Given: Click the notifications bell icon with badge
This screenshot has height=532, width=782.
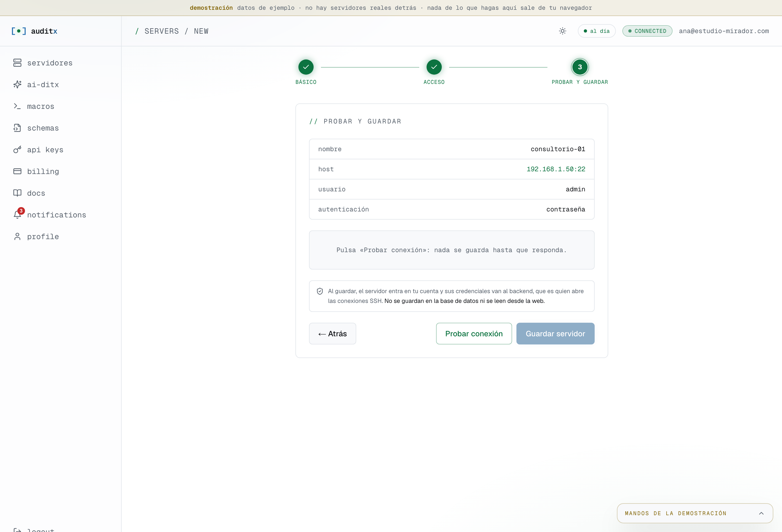Looking at the screenshot, I should (18, 214).
